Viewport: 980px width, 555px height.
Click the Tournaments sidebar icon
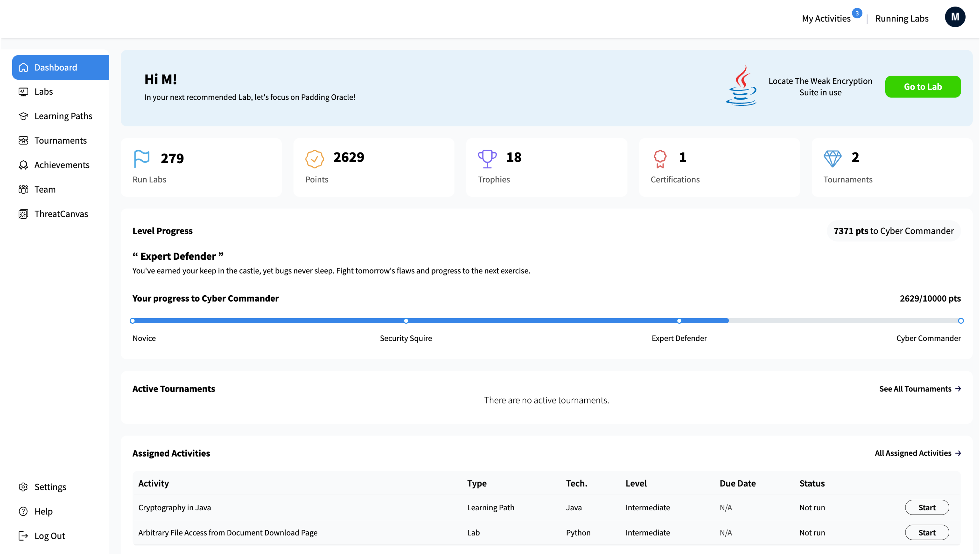point(23,141)
